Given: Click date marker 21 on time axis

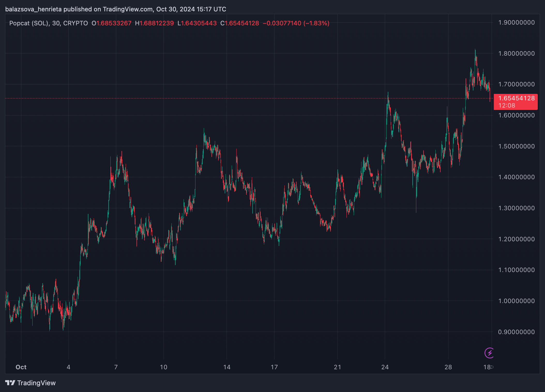Looking at the screenshot, I should [337, 367].
